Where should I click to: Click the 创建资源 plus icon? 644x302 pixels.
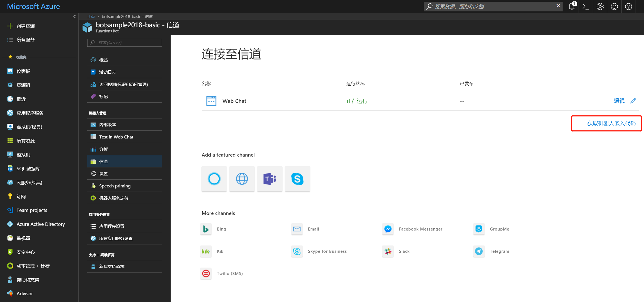point(10,26)
